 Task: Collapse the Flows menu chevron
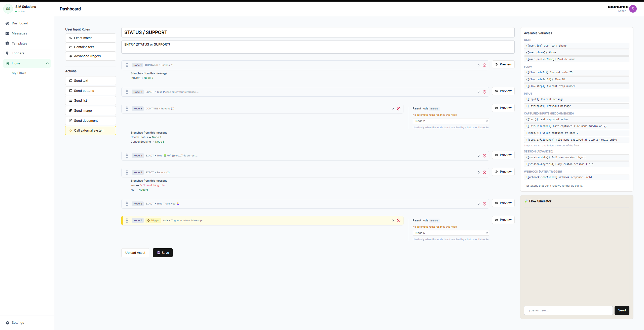point(47,63)
